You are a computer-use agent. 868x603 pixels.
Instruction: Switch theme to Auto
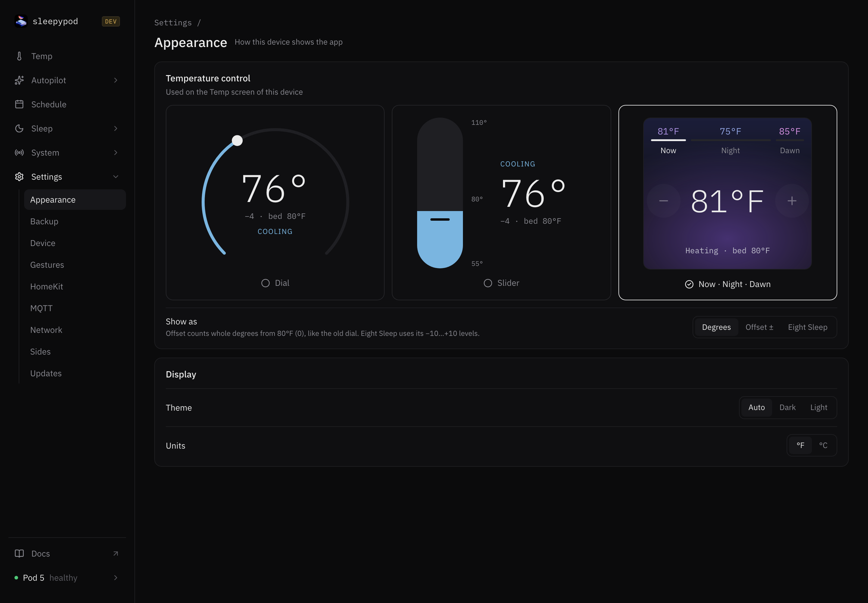tap(756, 408)
